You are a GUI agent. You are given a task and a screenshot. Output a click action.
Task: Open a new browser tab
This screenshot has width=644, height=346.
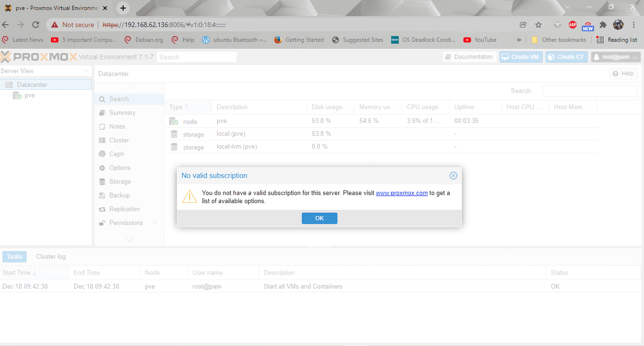point(123,8)
